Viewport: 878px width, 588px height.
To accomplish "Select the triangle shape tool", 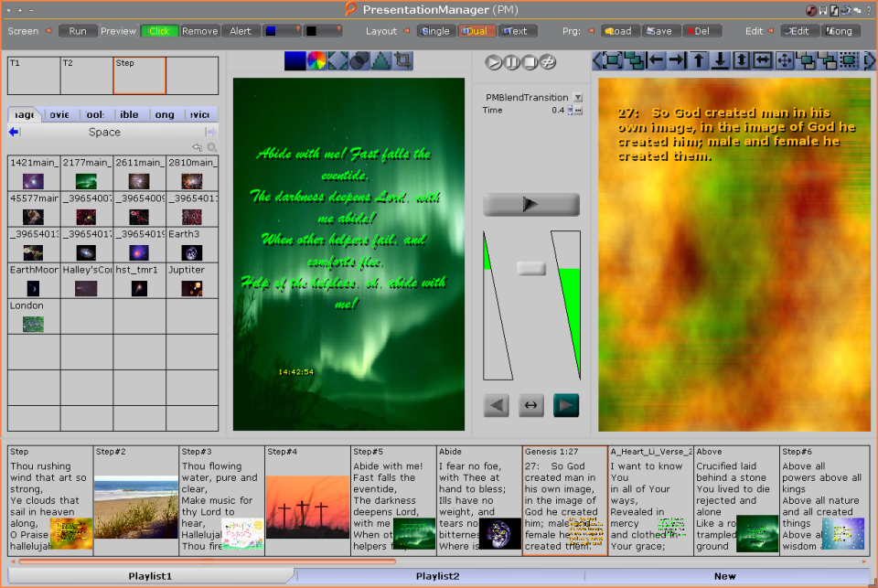I will 380,61.
